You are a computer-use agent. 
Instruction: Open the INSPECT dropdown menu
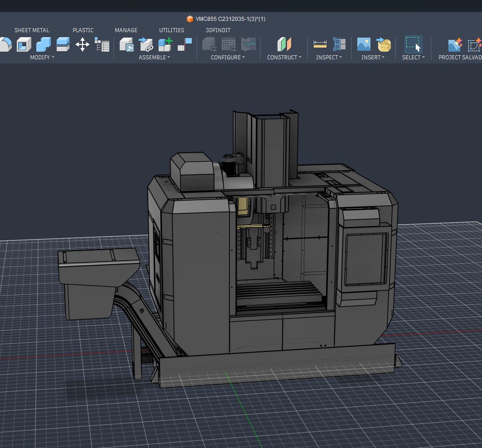(x=329, y=58)
